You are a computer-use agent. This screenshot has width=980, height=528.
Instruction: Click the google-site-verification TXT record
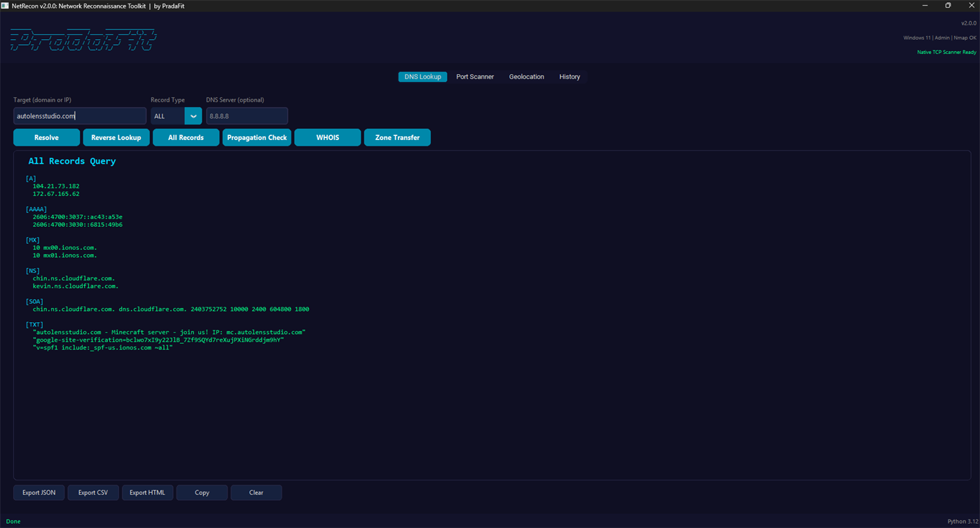(x=158, y=340)
